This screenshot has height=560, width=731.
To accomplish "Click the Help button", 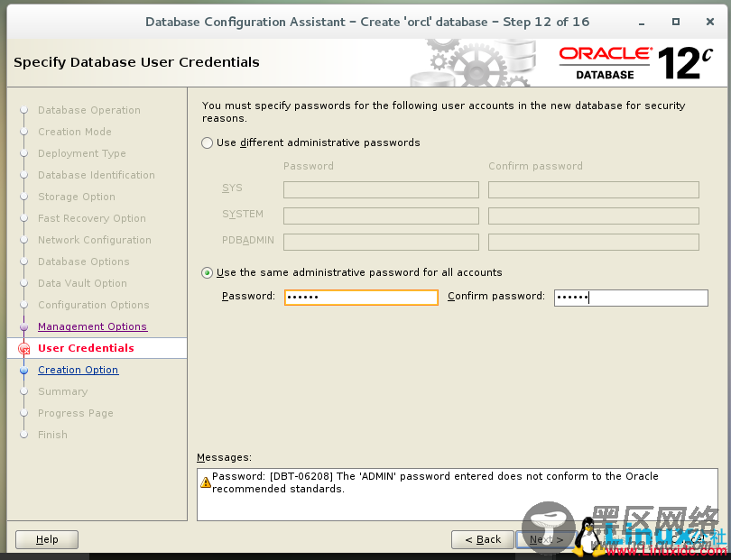I will [47, 539].
